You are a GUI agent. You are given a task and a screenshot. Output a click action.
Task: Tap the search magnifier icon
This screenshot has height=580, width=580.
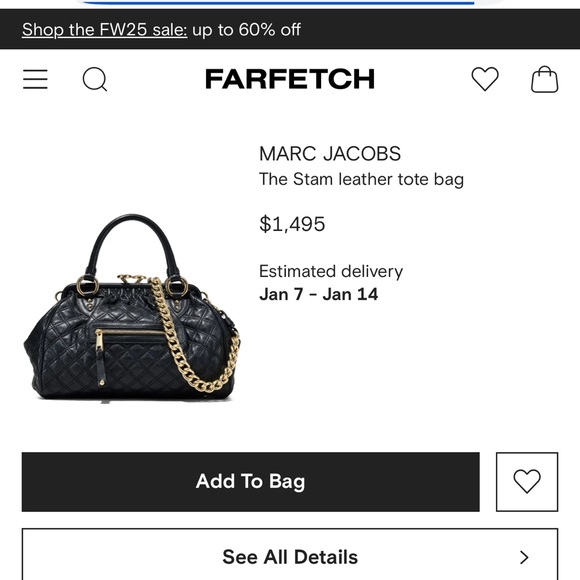tap(95, 79)
